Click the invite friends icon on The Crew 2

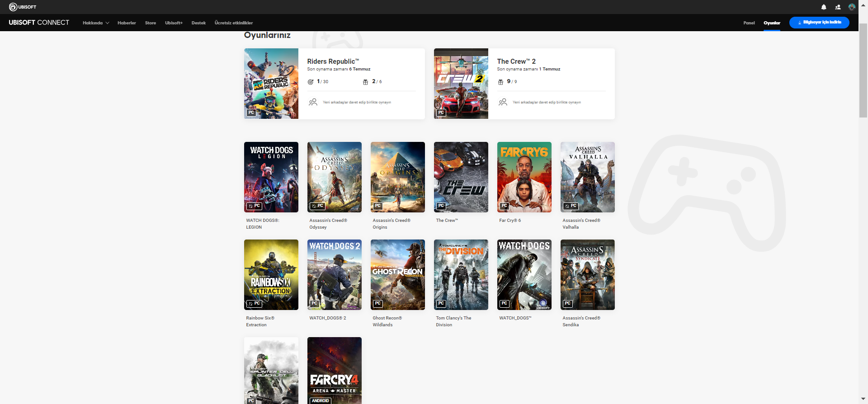[503, 102]
